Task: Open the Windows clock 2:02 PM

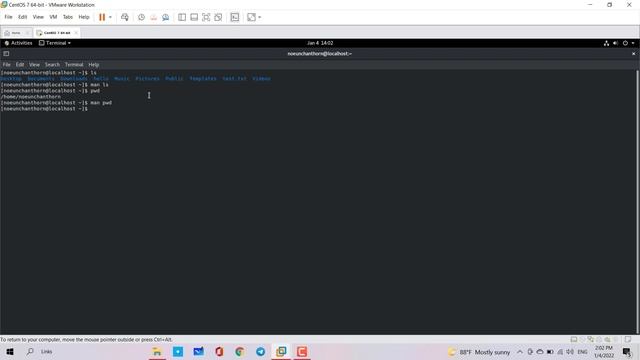Action: pos(604,352)
